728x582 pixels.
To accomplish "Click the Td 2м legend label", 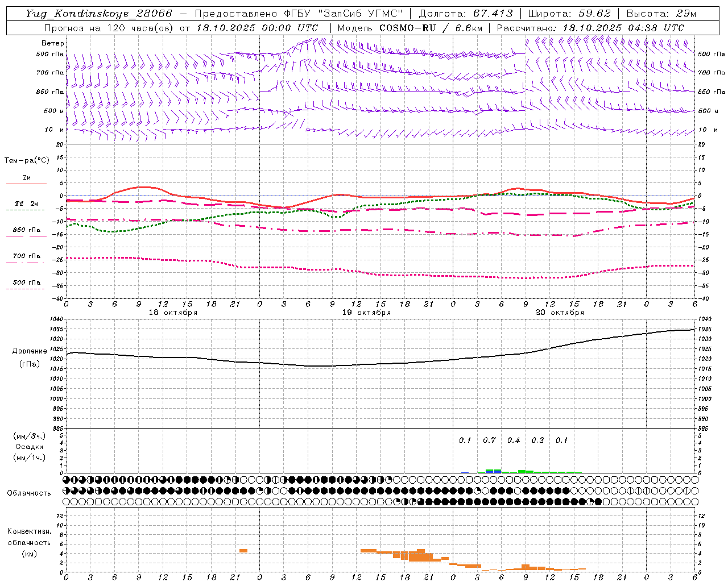I will pos(26,203).
